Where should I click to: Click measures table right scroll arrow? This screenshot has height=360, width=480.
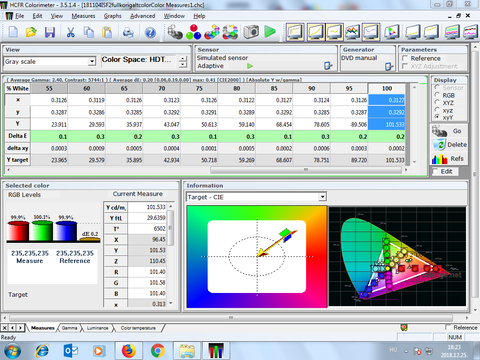[x=406, y=170]
